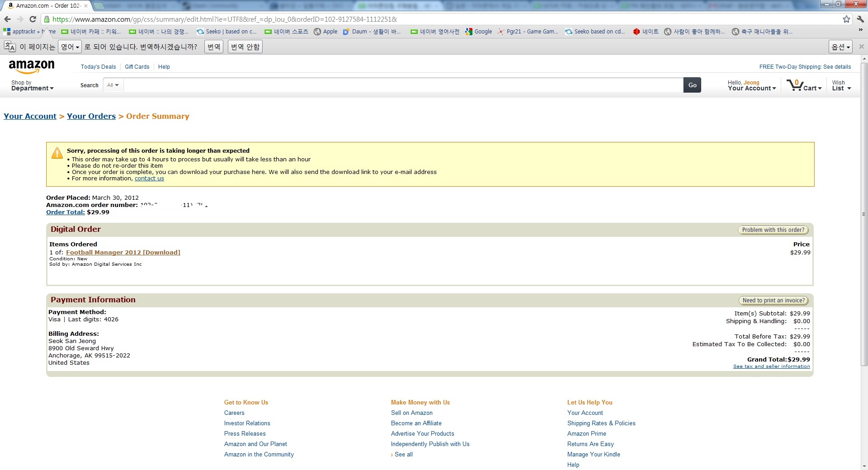Click the Go search button
868x470 pixels.
click(x=692, y=85)
